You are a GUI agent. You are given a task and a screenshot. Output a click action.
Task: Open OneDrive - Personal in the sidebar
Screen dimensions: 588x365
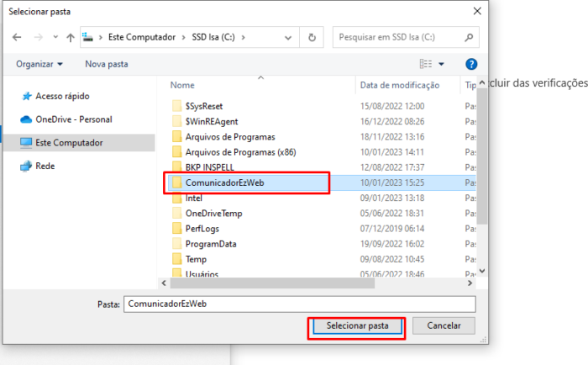(73, 119)
